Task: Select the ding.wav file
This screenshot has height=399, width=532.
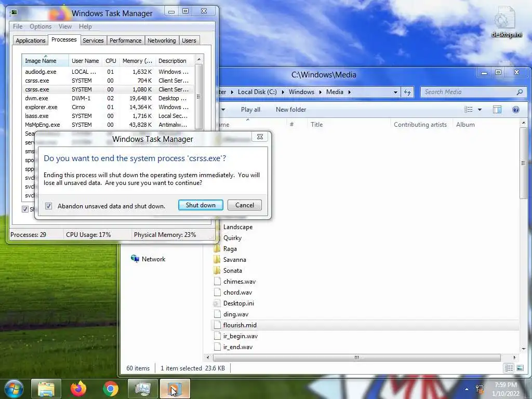Action: click(231, 314)
